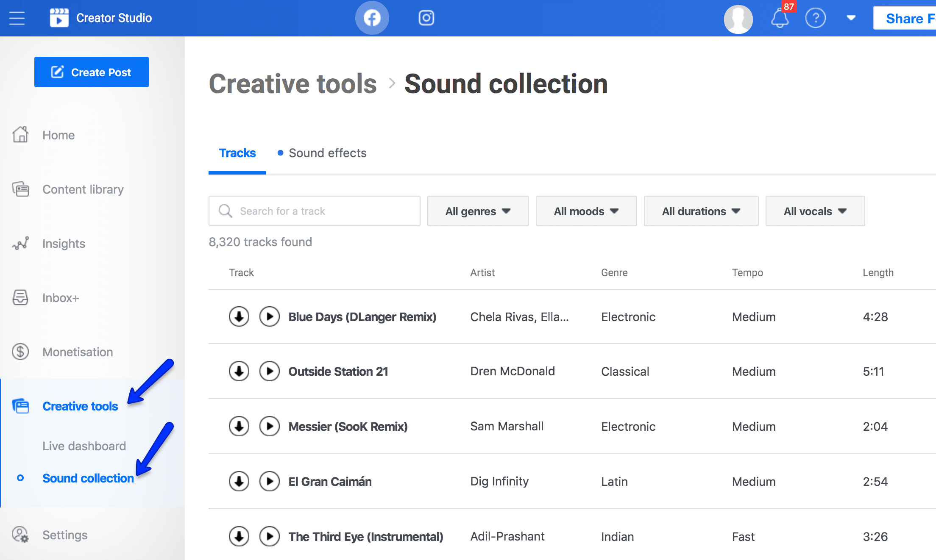Click the Share F button
The height and width of the screenshot is (560, 936).
click(905, 18)
